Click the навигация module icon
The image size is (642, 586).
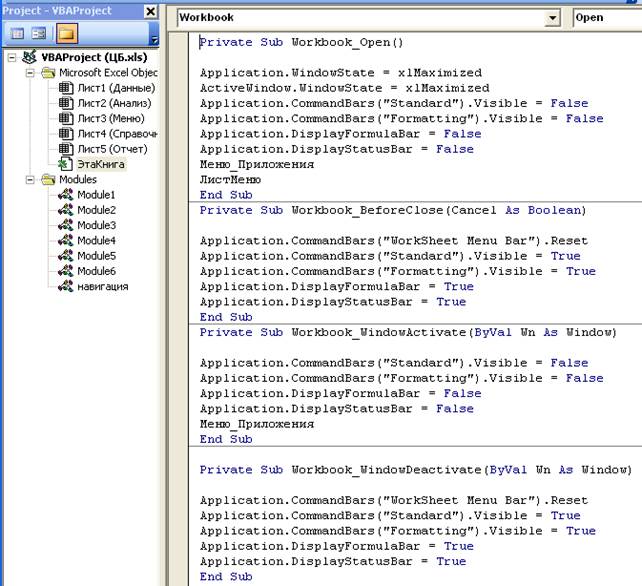(66, 286)
